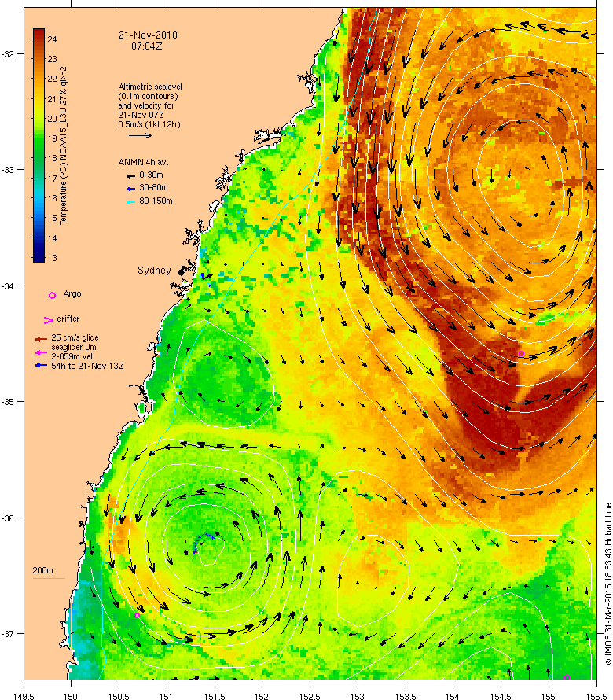
Task: Click the red 25 cm/s glide arrow
Action: pyautogui.click(x=41, y=339)
